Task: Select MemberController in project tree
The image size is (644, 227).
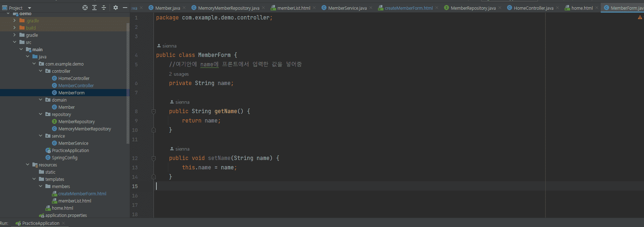Action: pos(76,85)
